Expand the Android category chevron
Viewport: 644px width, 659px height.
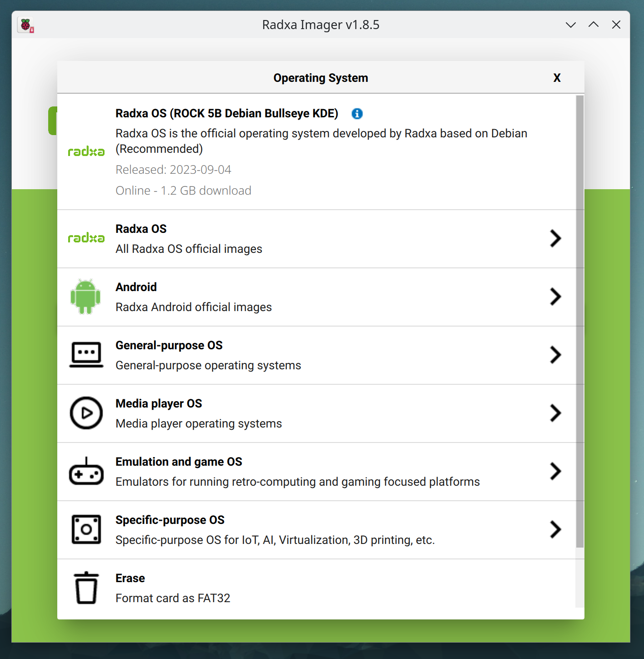(555, 297)
